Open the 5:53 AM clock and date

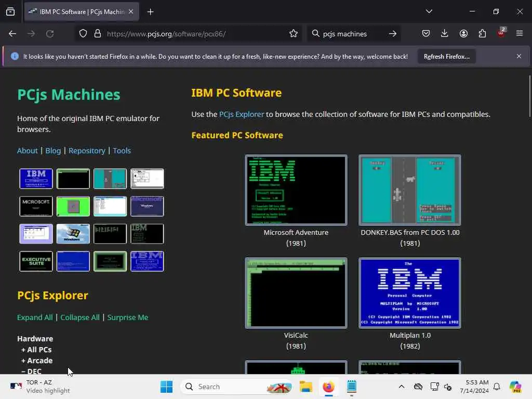coord(474,387)
